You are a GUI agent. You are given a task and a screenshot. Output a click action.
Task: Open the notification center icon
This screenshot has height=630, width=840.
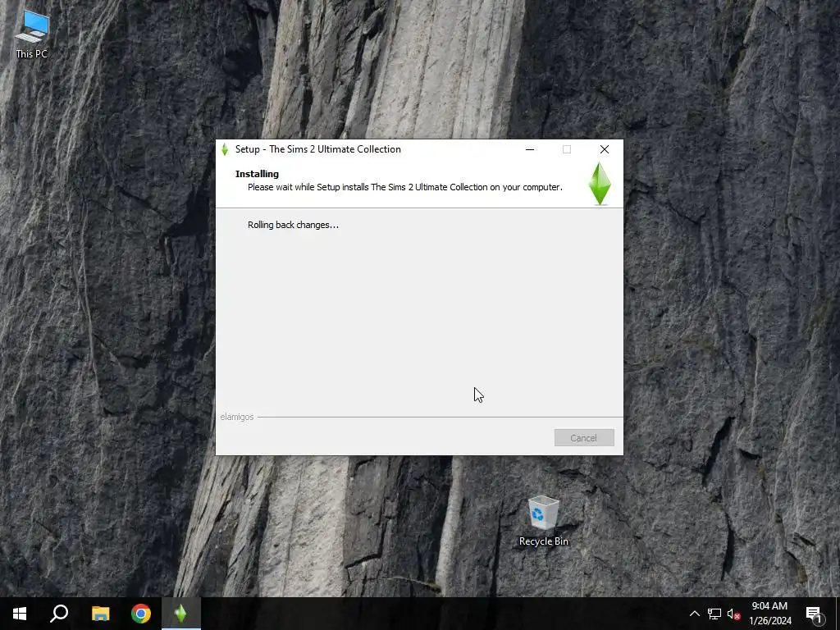click(815, 614)
